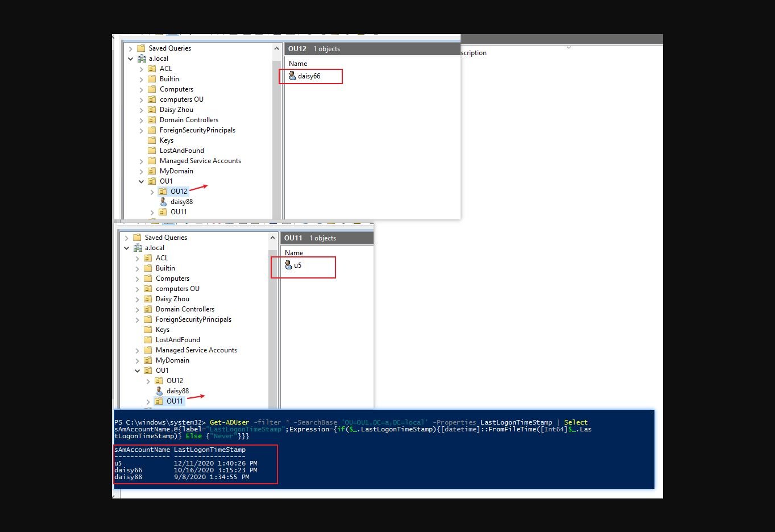Click daisy88 user icon in upper window tree
Screen dimensions: 775x532
click(x=163, y=202)
